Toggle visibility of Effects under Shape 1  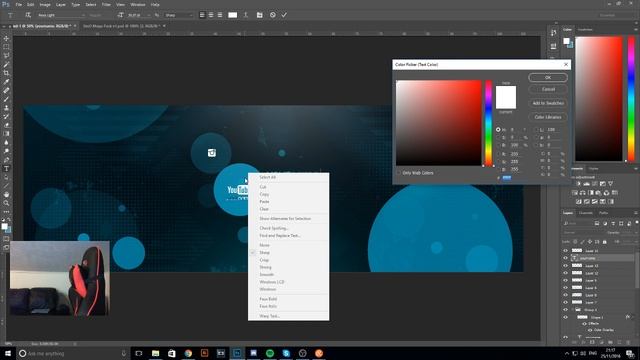(x=584, y=323)
